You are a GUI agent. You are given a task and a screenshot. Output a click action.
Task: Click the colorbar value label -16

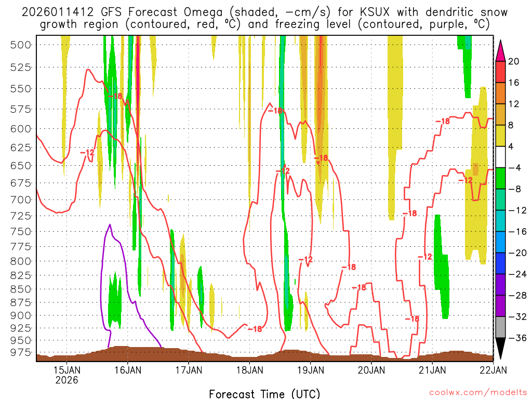[517, 232]
